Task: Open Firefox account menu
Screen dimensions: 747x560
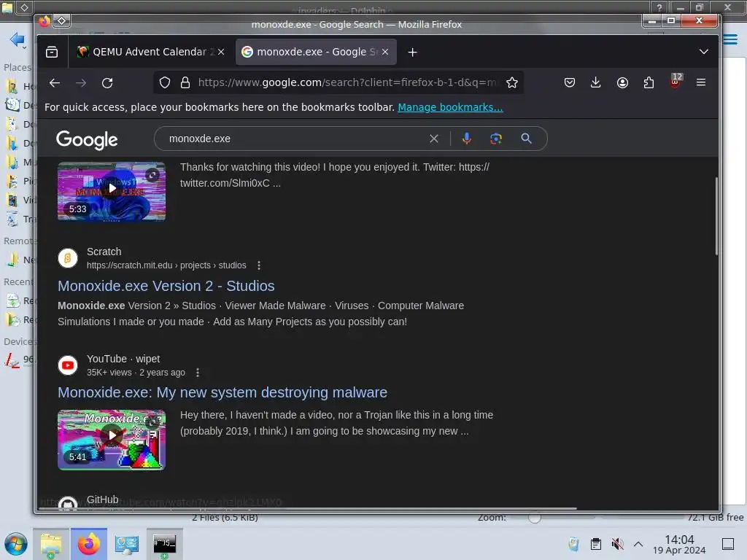Action: pos(622,83)
